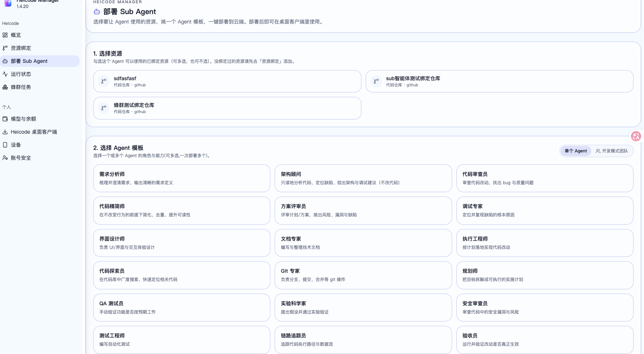Pick the 链路追踪员 template card

[x=363, y=340]
